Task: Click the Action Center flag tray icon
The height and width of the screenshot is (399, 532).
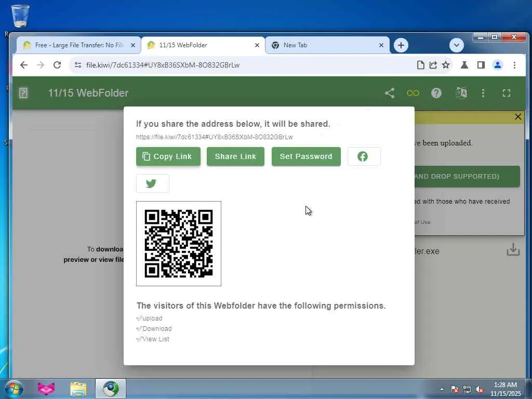Action: click(x=454, y=389)
